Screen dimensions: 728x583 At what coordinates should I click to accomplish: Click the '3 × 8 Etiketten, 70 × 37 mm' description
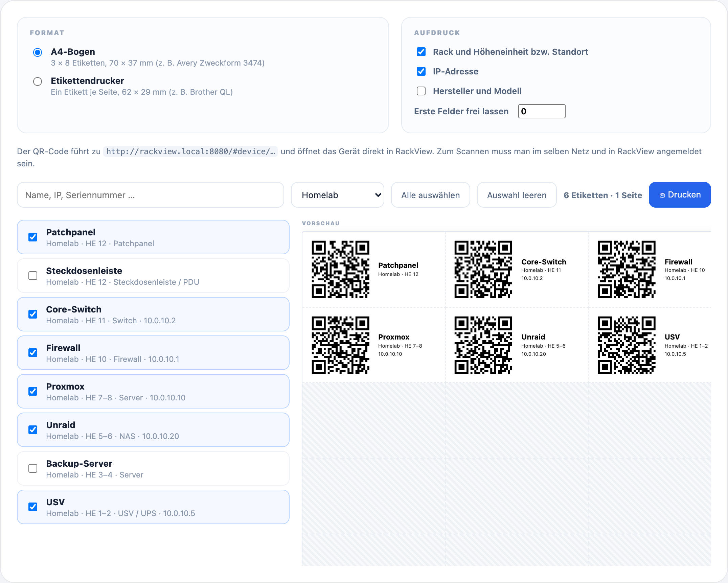pos(158,63)
